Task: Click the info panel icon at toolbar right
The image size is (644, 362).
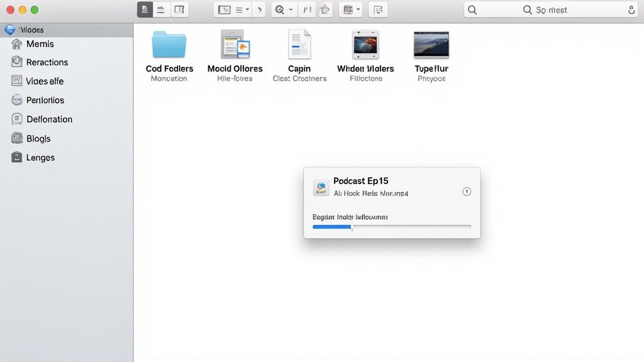Action: [x=378, y=9]
